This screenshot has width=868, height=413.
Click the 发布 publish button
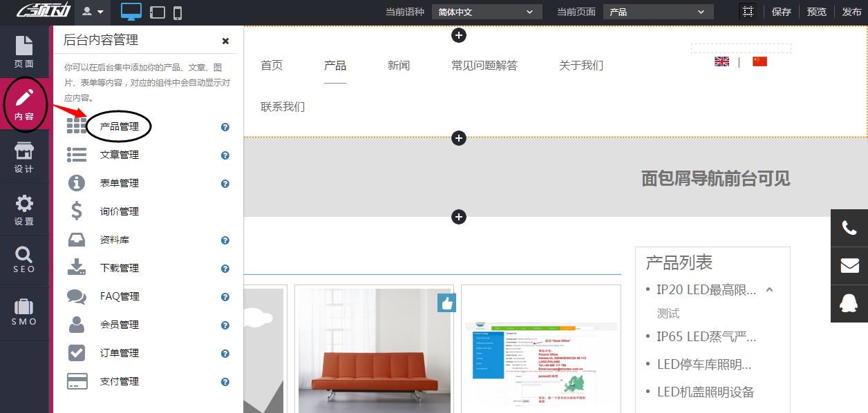(851, 12)
